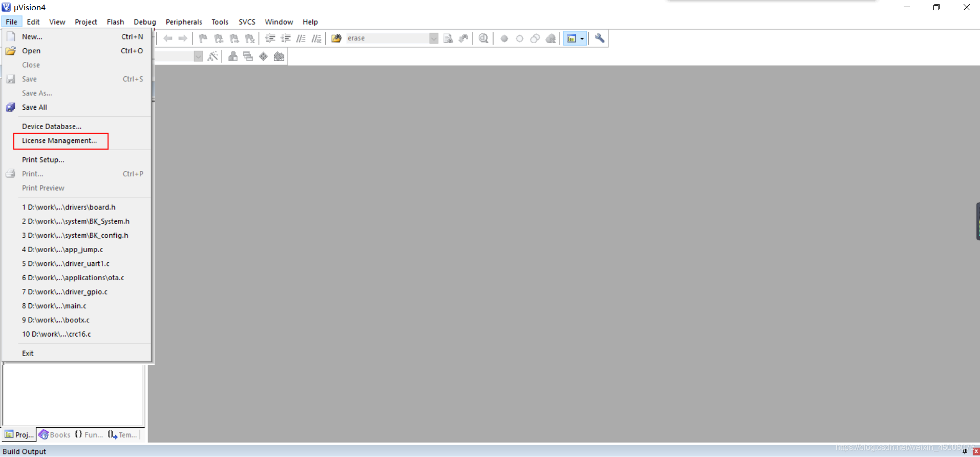Click the Uncomment selection icon
Image resolution: width=980 pixels, height=457 pixels.
click(x=316, y=38)
